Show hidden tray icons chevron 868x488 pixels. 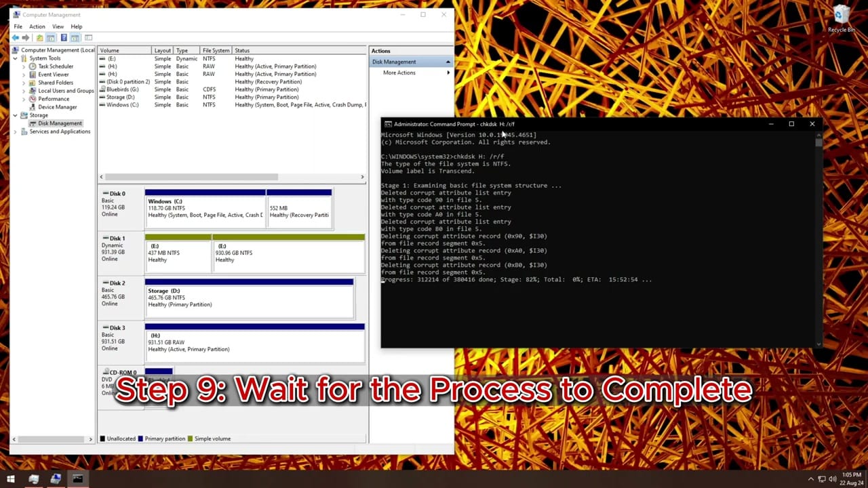[x=810, y=479]
